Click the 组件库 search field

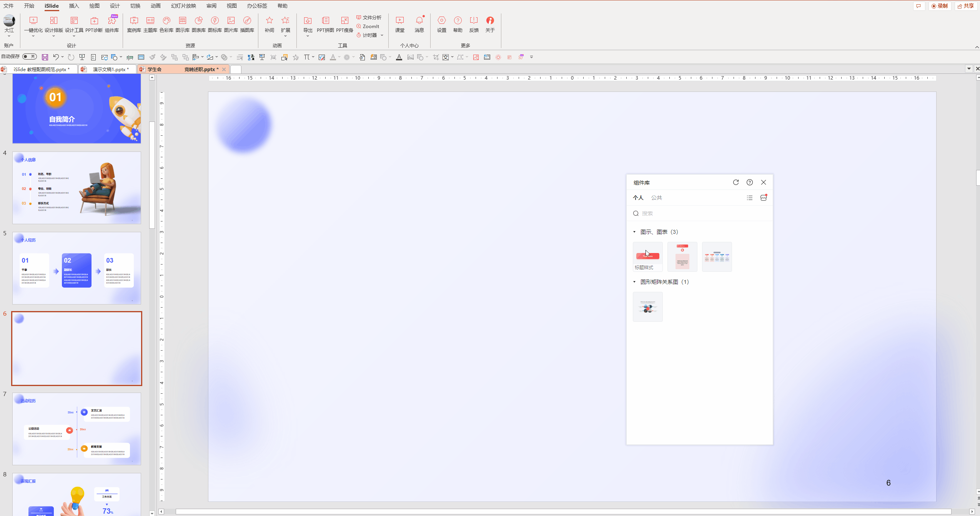pos(700,213)
